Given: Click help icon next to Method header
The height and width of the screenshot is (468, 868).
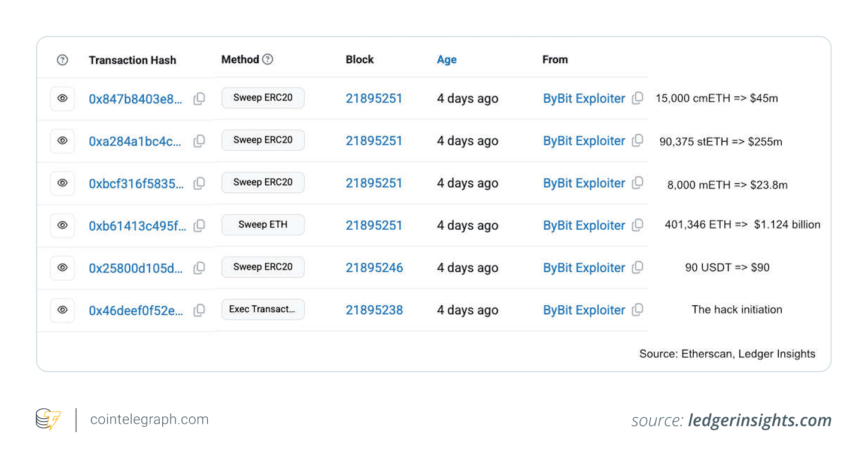Looking at the screenshot, I should coord(268,59).
